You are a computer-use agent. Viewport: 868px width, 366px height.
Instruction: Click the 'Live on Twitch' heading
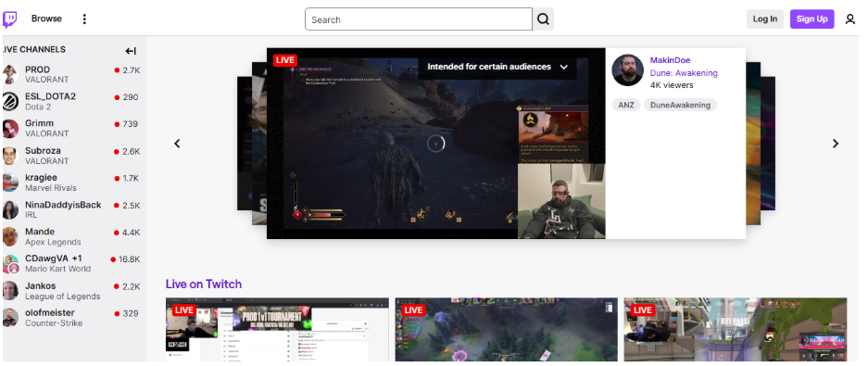point(204,284)
